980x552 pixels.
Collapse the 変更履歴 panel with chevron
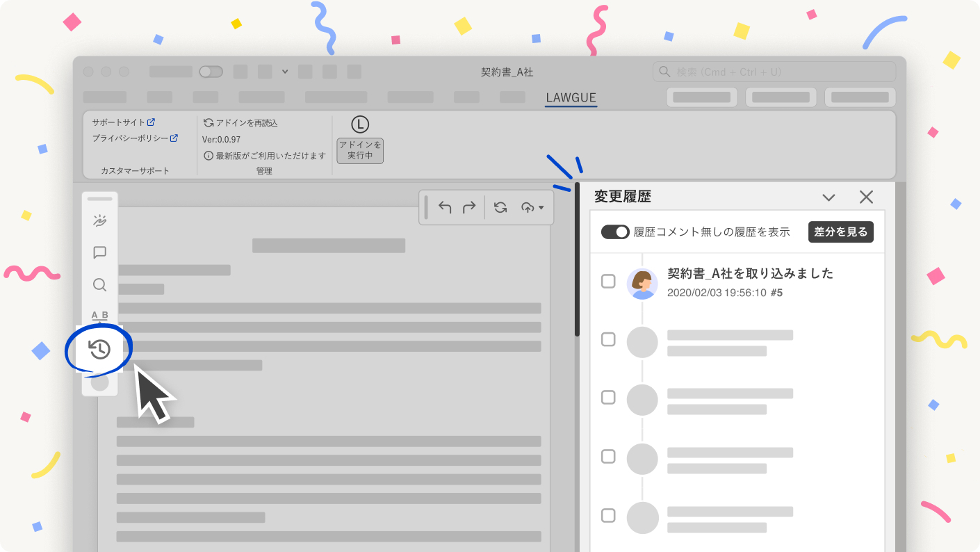[x=828, y=197]
